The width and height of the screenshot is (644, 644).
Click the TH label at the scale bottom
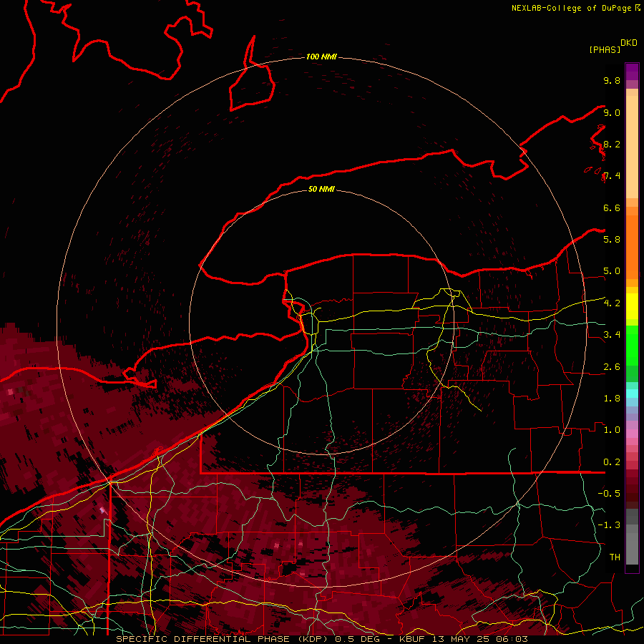[615, 557]
